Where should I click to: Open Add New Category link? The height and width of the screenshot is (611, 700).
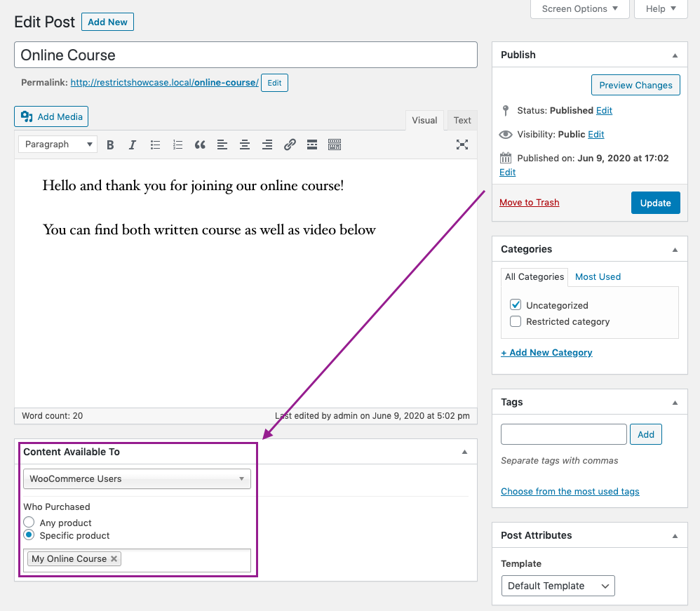click(x=546, y=352)
